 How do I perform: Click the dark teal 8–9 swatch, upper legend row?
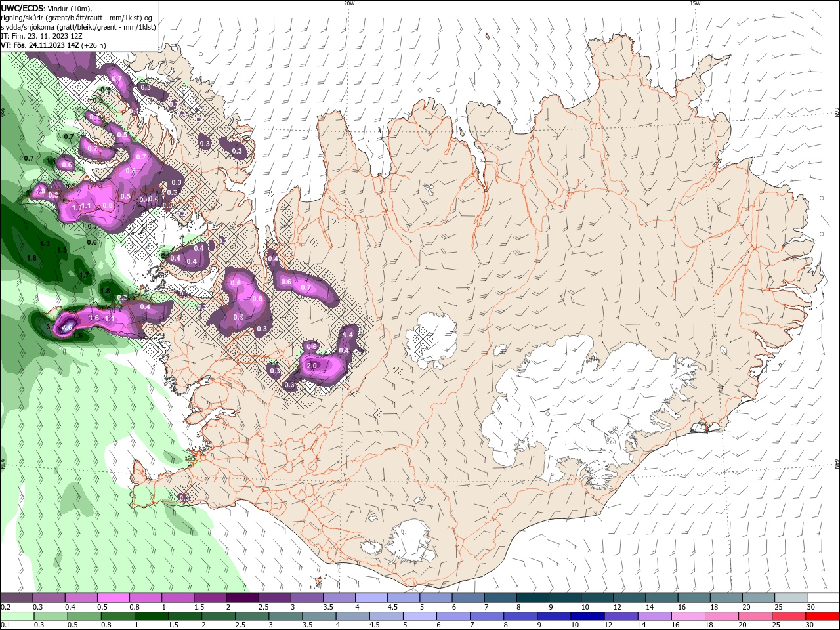tap(532, 598)
